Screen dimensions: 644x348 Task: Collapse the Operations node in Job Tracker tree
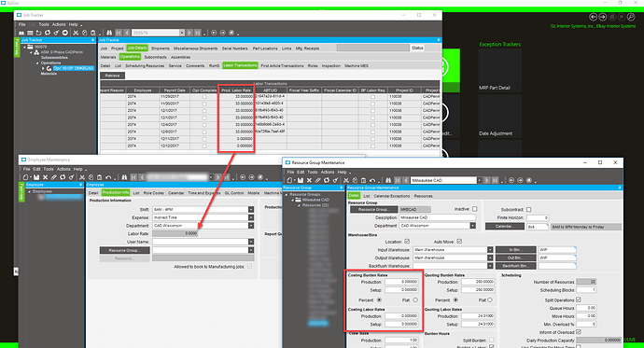[37, 63]
